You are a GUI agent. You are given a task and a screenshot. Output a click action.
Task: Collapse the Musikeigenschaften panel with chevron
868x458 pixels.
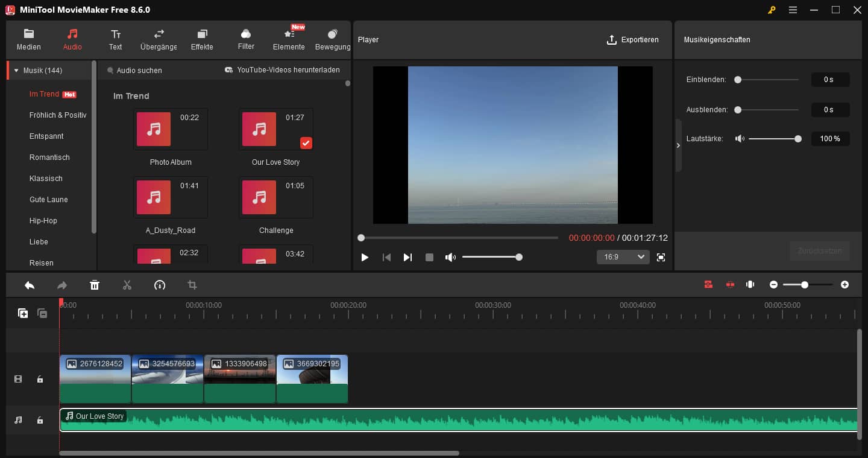(x=678, y=145)
